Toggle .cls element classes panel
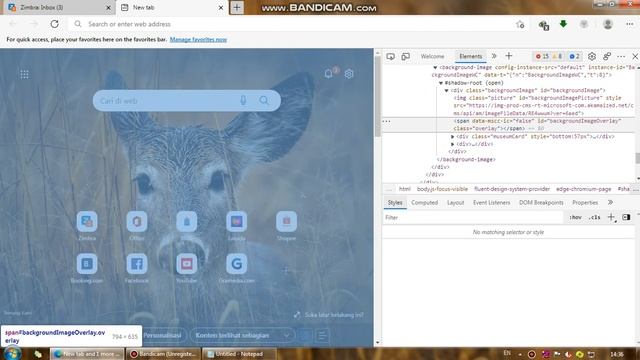 click(594, 217)
